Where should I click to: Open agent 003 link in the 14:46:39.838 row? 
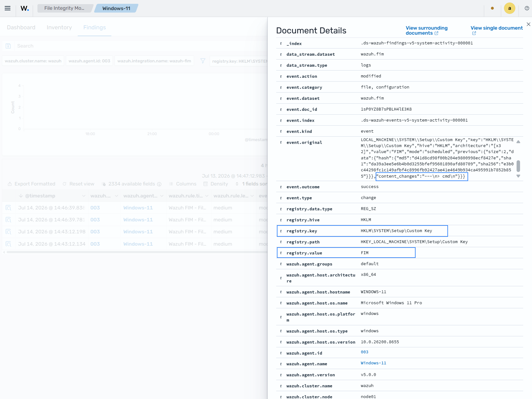[x=95, y=208]
